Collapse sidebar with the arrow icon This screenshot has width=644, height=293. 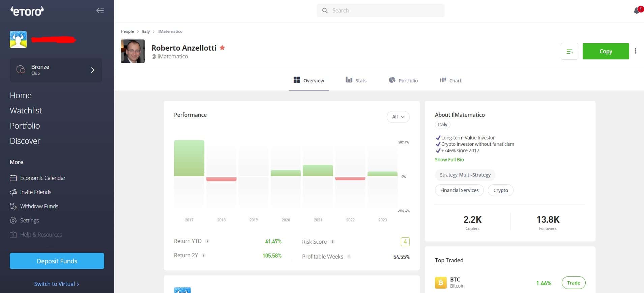[x=100, y=10]
